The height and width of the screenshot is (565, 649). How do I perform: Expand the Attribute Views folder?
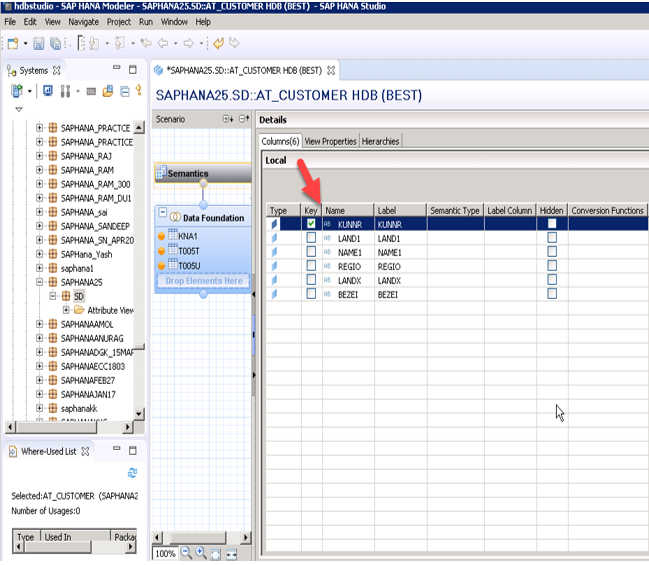[66, 310]
